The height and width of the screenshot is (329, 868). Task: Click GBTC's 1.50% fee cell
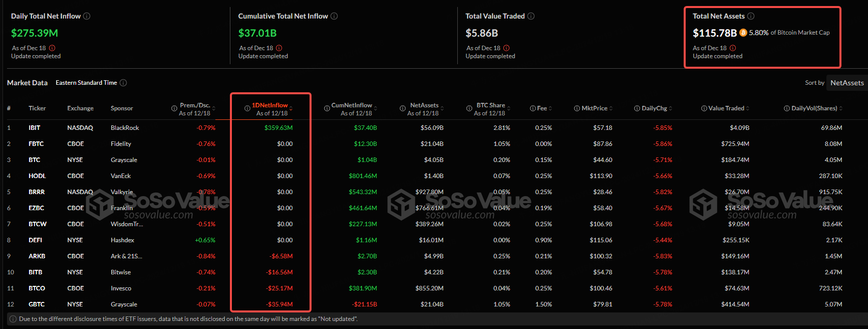point(543,304)
